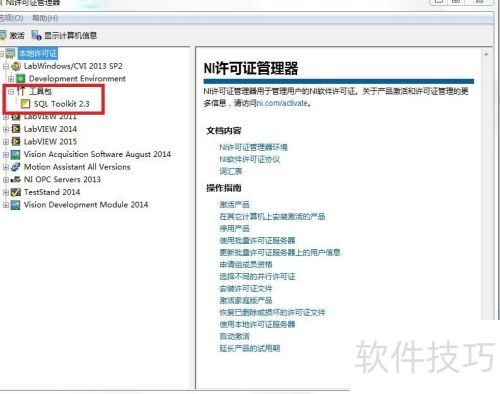
Task: Expand Vision Development Module 2014 node
Action: (x=6, y=205)
